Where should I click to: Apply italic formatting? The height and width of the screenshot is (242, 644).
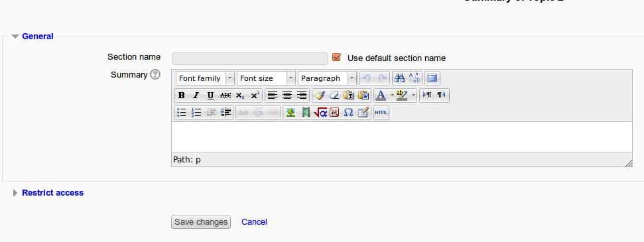[196, 95]
